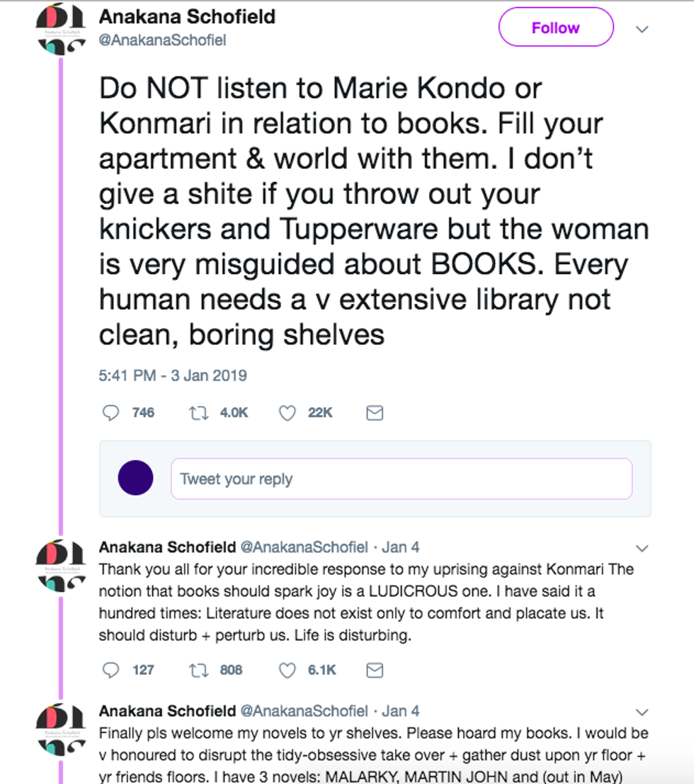Click the @AnakanaSchofiel handle under header

pyautogui.click(x=162, y=40)
